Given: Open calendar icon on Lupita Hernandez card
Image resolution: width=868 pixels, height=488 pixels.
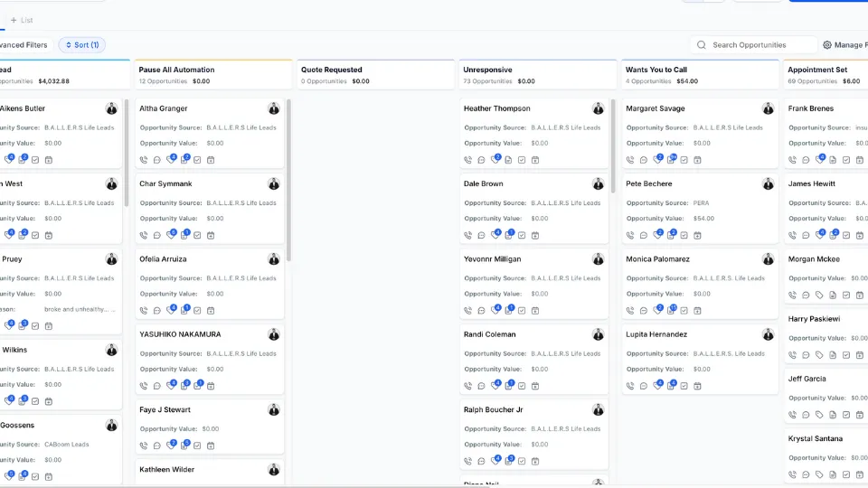Looking at the screenshot, I should (697, 386).
